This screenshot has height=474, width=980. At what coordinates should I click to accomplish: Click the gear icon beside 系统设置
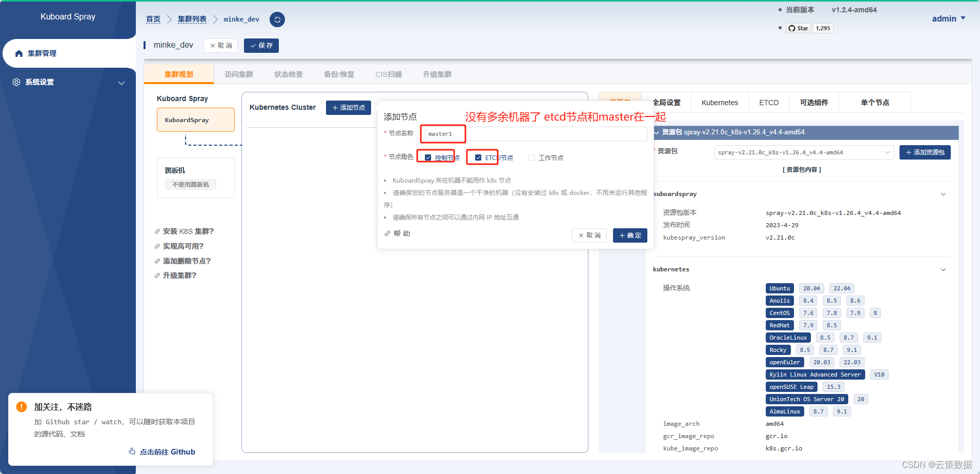pyautogui.click(x=16, y=82)
